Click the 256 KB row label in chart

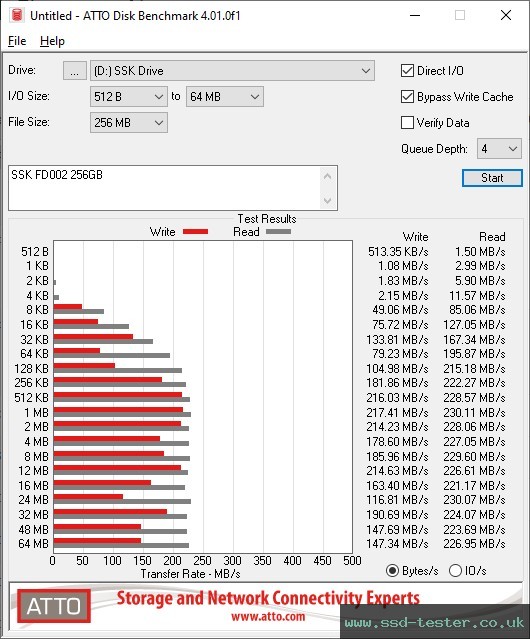(31, 383)
